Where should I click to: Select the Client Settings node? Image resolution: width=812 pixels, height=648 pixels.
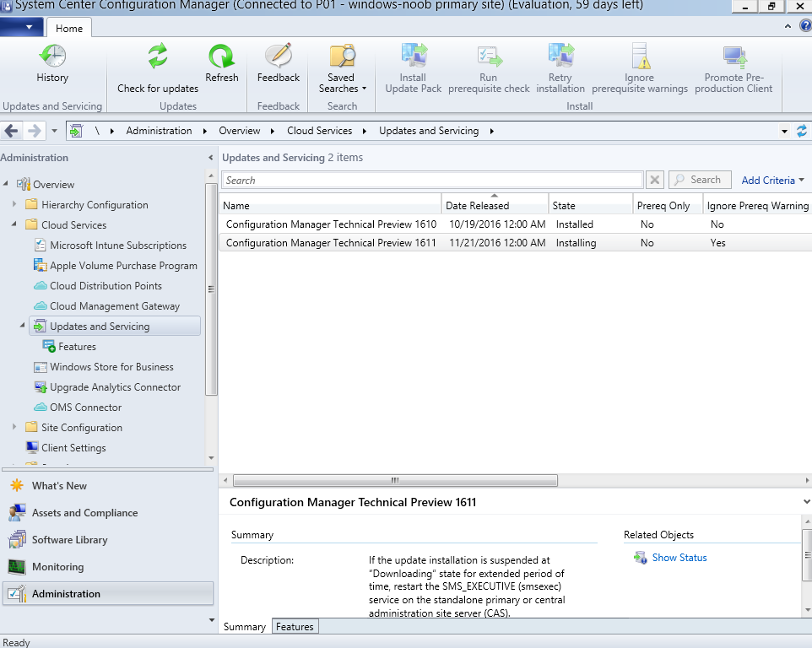pyautogui.click(x=73, y=448)
